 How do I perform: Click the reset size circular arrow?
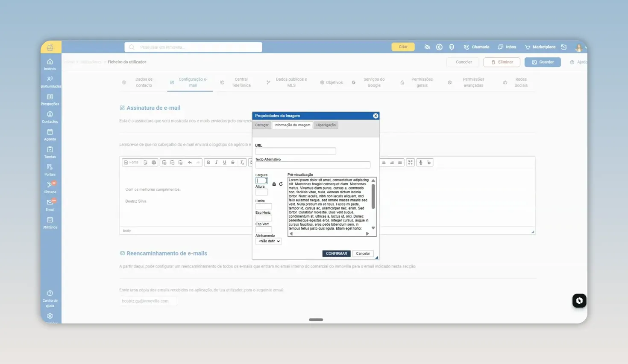281,184
